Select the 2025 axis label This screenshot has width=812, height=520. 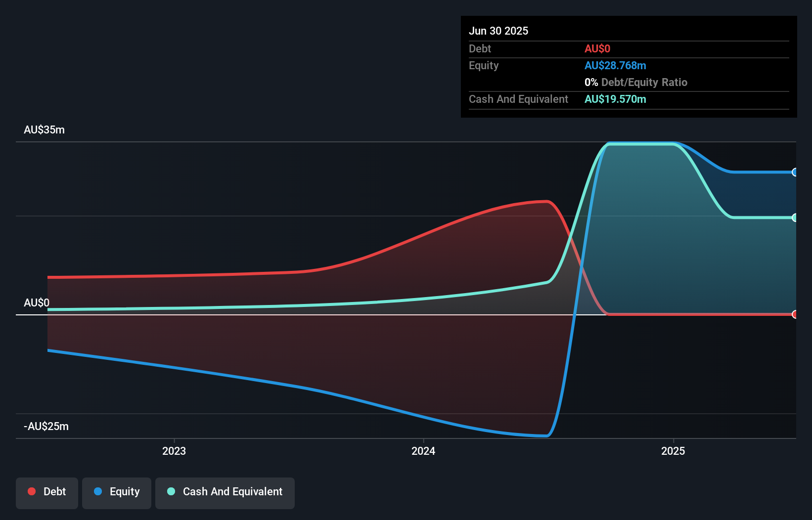674,451
